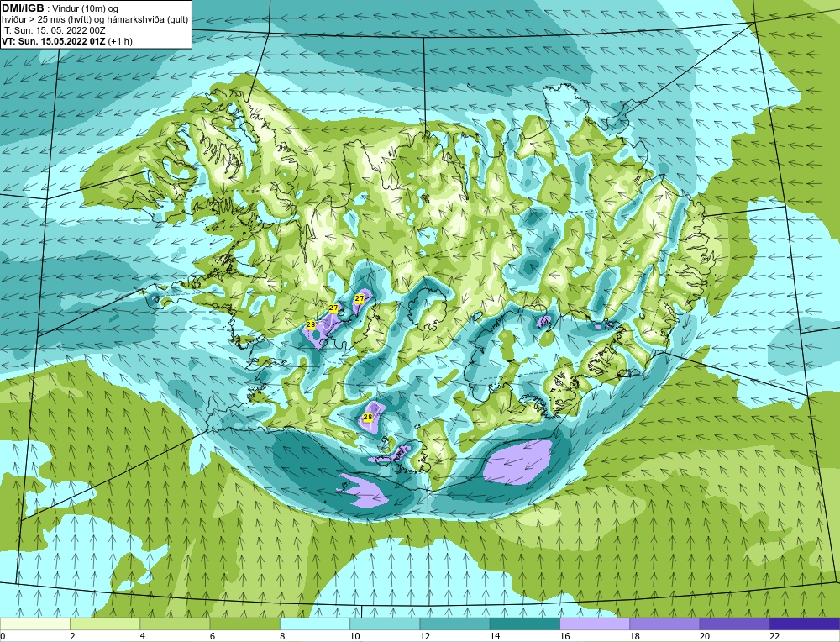Click the 'VT: Sun. 15.05.2022 01Z (+1 h)' line
The height and width of the screenshot is (642, 840).
67,41
